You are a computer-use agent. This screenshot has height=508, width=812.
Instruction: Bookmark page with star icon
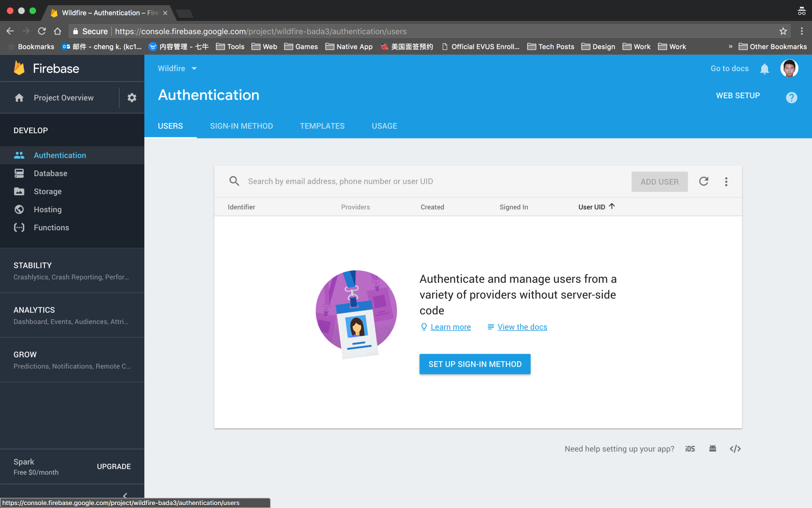pyautogui.click(x=783, y=31)
